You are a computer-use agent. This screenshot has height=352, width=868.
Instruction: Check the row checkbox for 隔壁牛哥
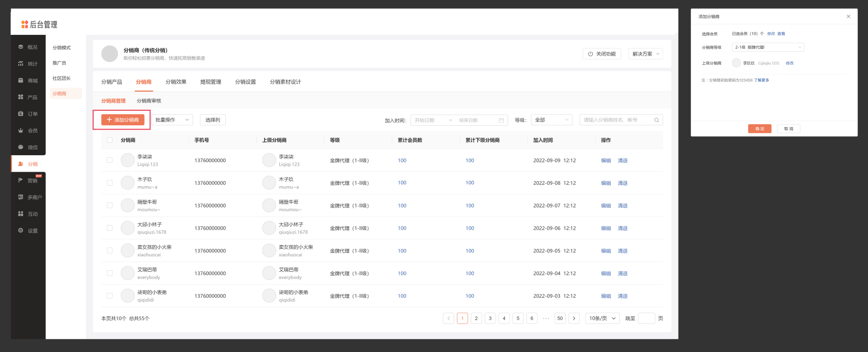pyautogui.click(x=110, y=205)
